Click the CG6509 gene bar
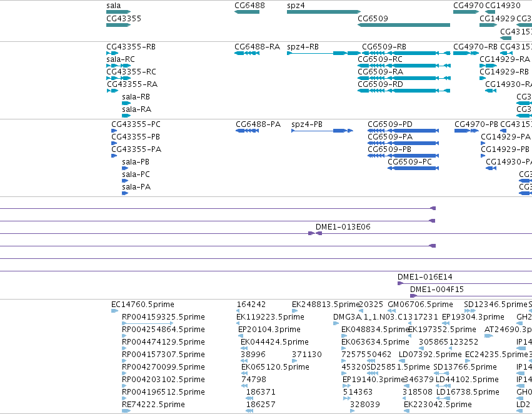 (404, 25)
